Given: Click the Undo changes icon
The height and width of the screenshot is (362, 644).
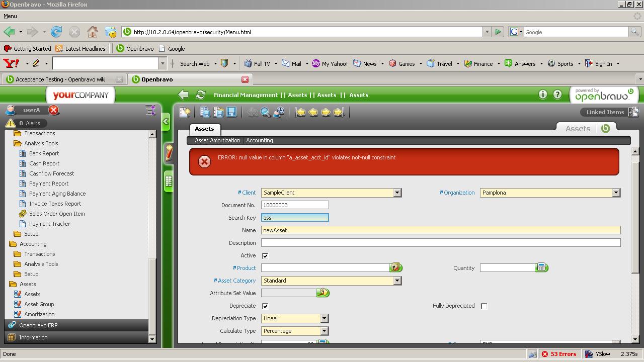Looking at the screenshot, I should pyautogui.click(x=253, y=112).
